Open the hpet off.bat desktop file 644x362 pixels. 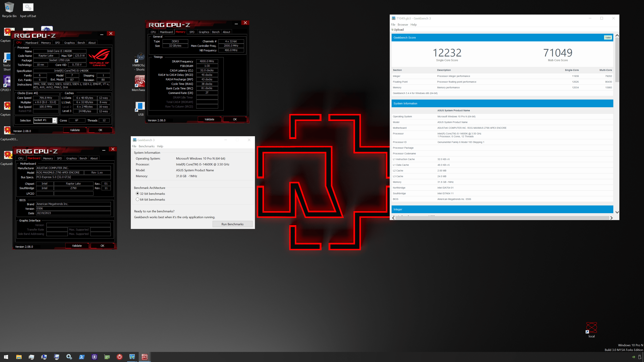[28, 10]
